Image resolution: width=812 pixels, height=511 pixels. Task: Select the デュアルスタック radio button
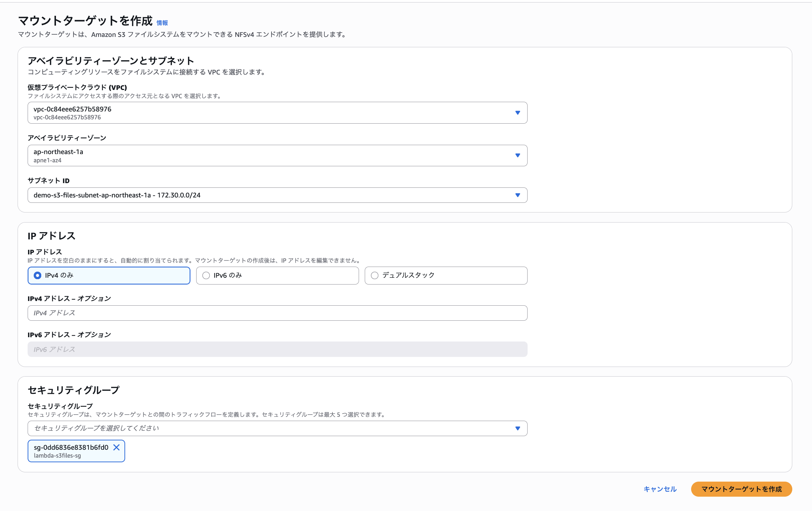pos(375,275)
